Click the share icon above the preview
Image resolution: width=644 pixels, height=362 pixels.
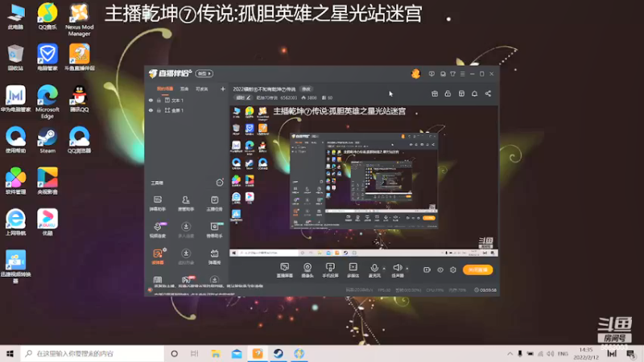pyautogui.click(x=488, y=93)
